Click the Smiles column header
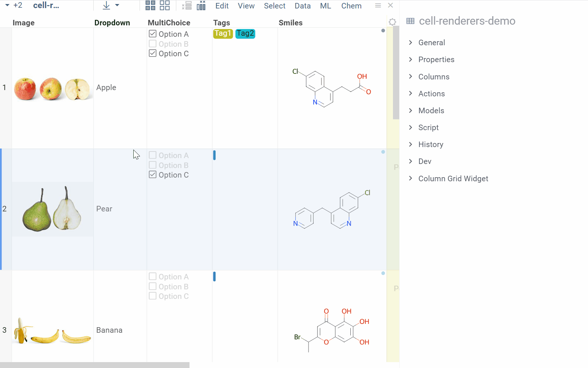The height and width of the screenshot is (368, 588). 290,23
